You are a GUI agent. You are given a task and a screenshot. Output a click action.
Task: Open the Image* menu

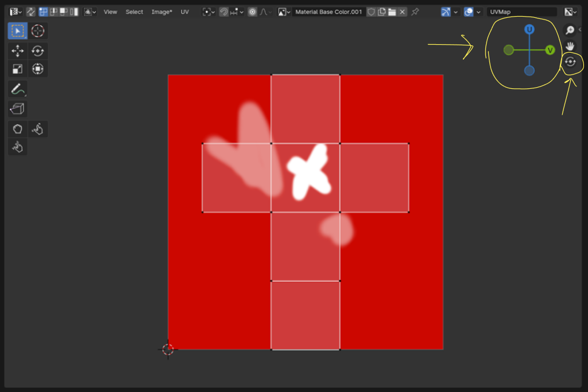click(x=162, y=11)
